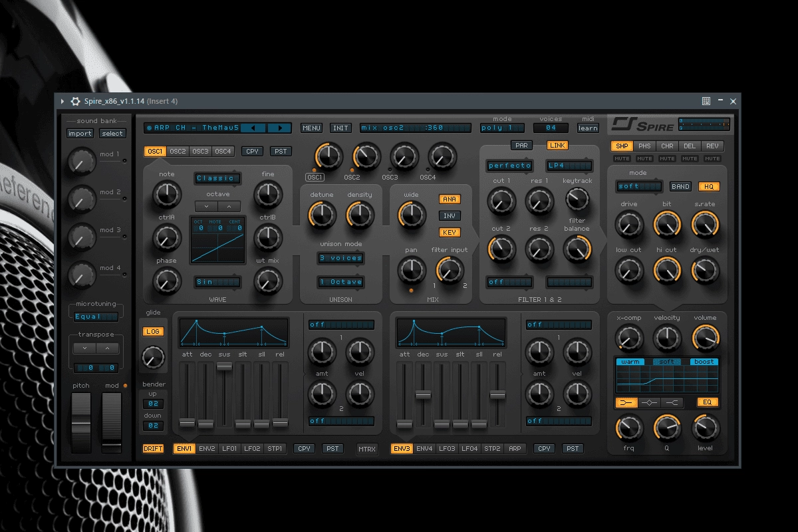Click the EQ frq knob
Viewport: 798px width, 532px height.
628,428
